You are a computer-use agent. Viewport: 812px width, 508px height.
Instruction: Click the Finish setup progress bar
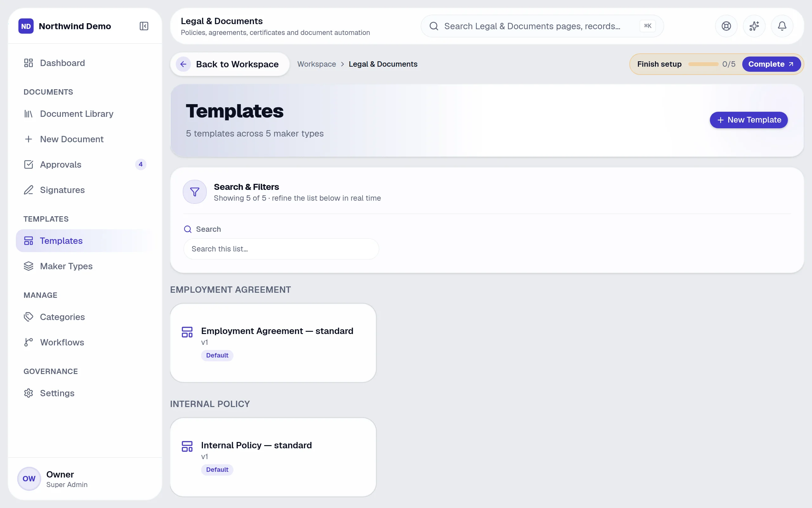click(703, 64)
